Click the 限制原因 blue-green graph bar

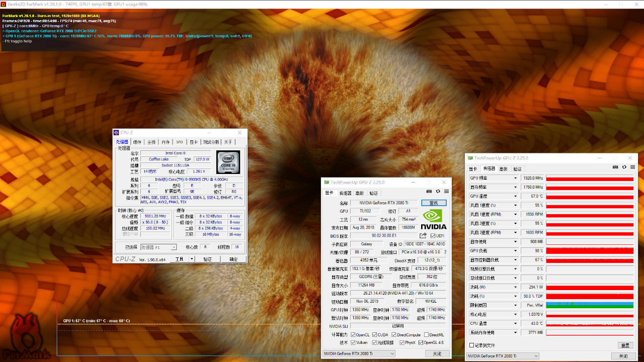pyautogui.click(x=590, y=305)
